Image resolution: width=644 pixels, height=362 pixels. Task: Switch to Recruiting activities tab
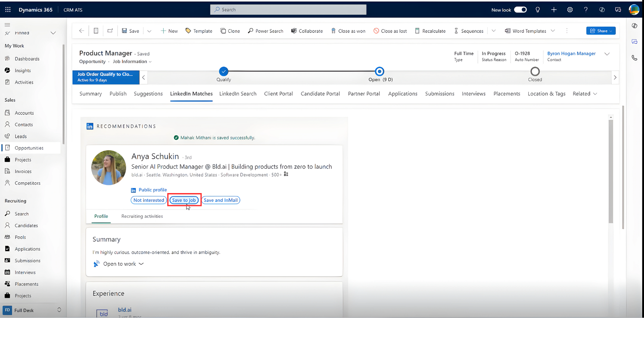point(142,217)
